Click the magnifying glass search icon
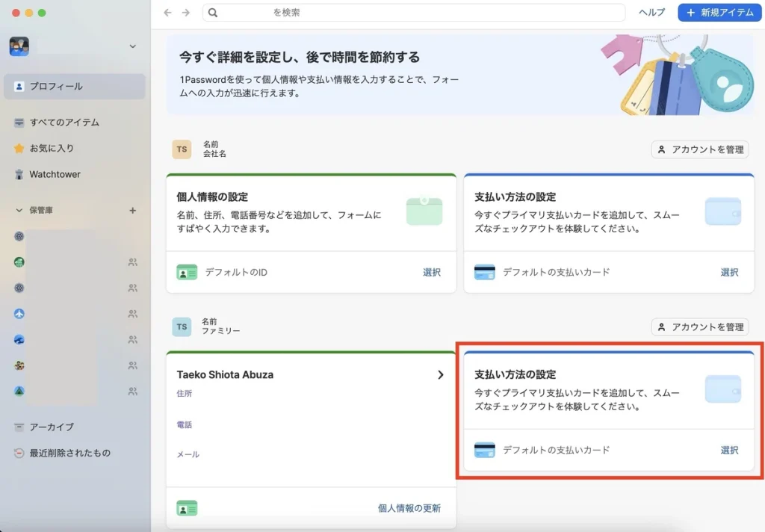This screenshot has height=532, width=765. pyautogui.click(x=213, y=13)
